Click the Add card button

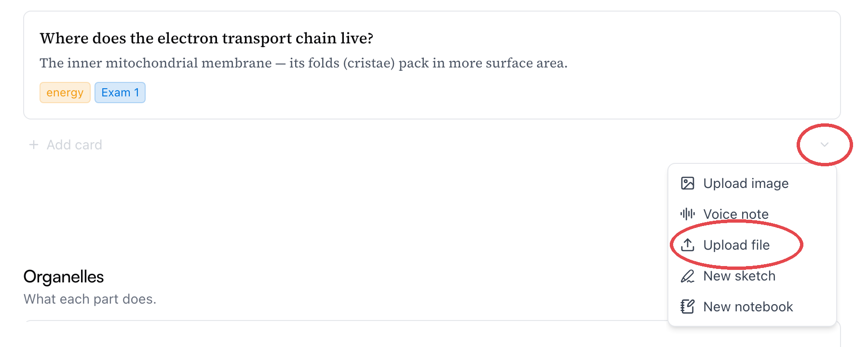pyautogui.click(x=66, y=145)
